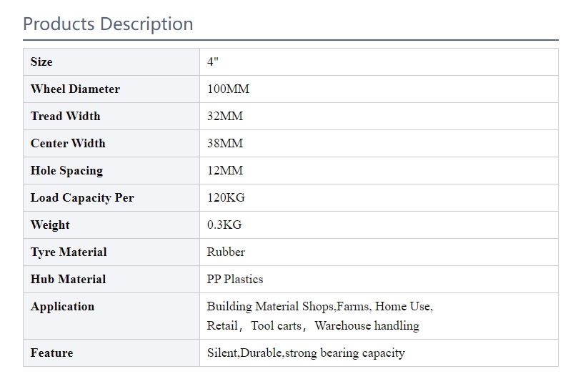The image size is (588, 384).
Task: Click the 100MM diameter value
Action: [228, 89]
